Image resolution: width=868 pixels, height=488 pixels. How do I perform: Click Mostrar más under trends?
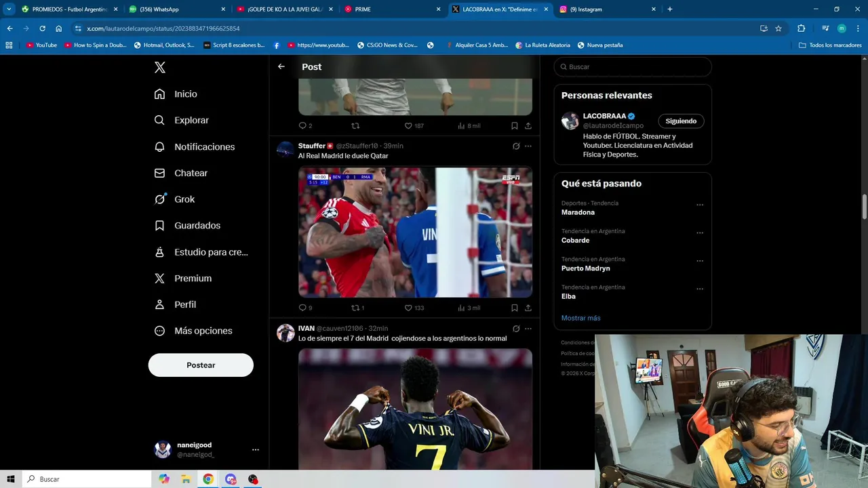580,318
